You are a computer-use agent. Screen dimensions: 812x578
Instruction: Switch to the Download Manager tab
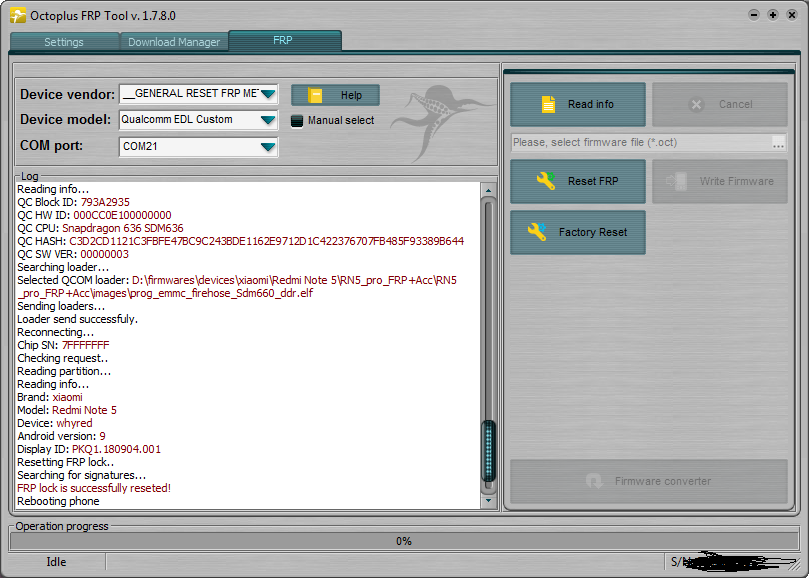[174, 42]
